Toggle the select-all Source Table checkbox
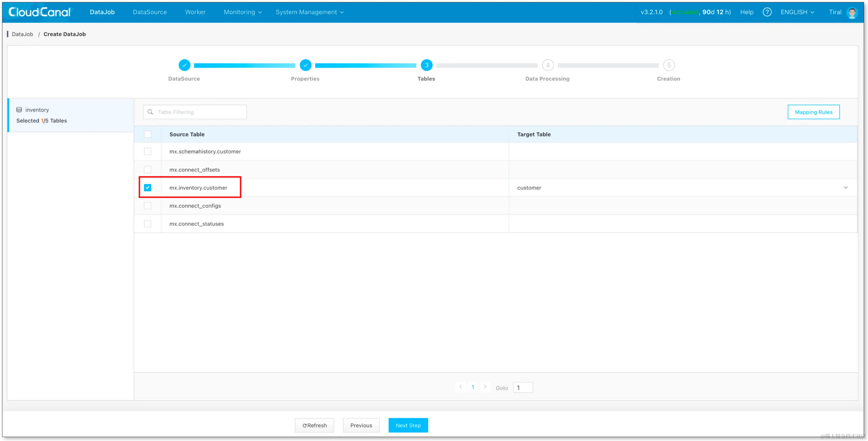The height and width of the screenshot is (441, 868). tap(148, 134)
